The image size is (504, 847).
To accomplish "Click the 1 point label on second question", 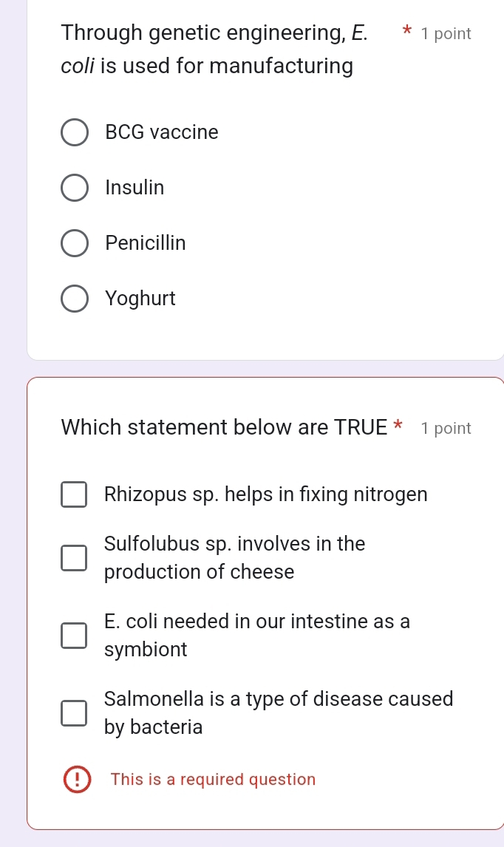I will pyautogui.click(x=446, y=427).
